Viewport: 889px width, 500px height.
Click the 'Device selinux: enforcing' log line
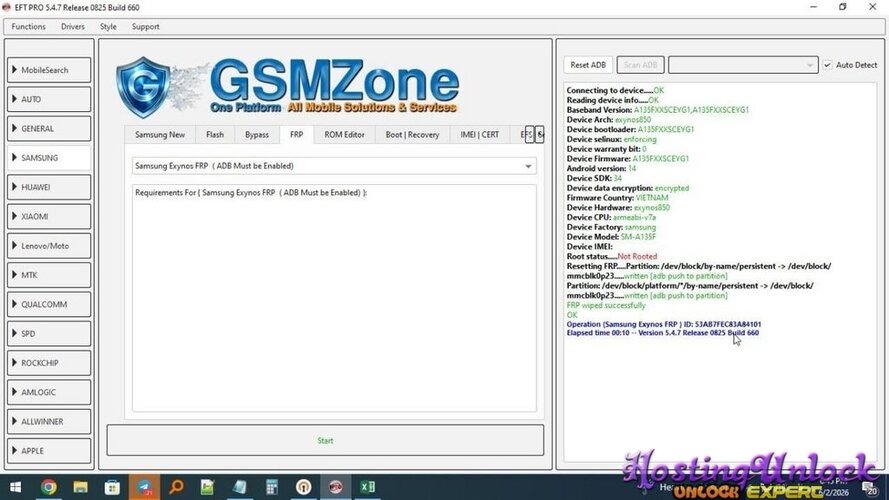tap(611, 139)
